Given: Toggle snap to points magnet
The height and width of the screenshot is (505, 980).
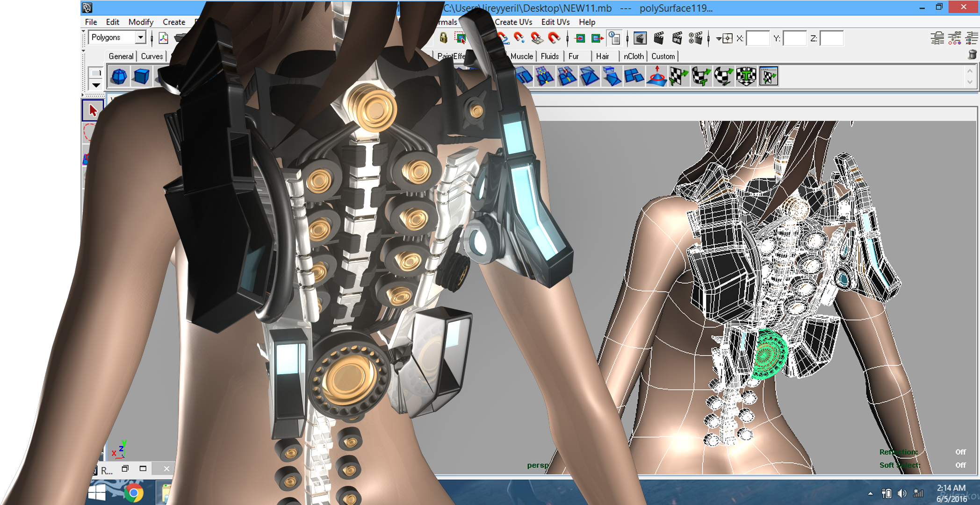Looking at the screenshot, I should (519, 38).
